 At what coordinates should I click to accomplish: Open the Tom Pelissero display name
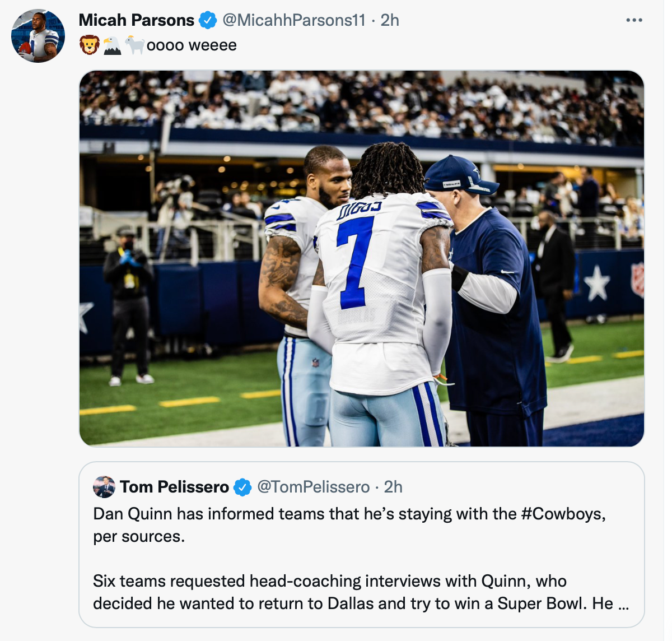click(x=174, y=487)
